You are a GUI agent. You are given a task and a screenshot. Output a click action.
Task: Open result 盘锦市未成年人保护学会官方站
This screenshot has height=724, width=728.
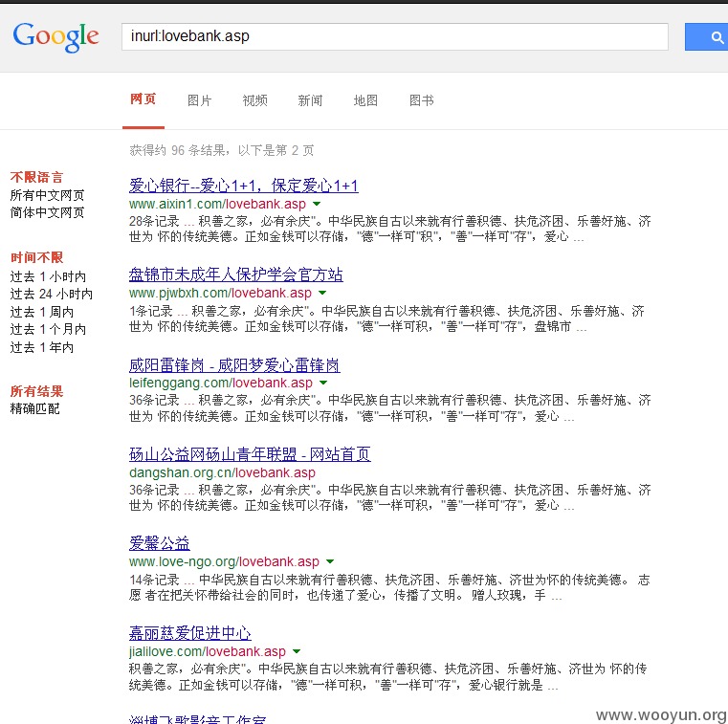click(236, 274)
